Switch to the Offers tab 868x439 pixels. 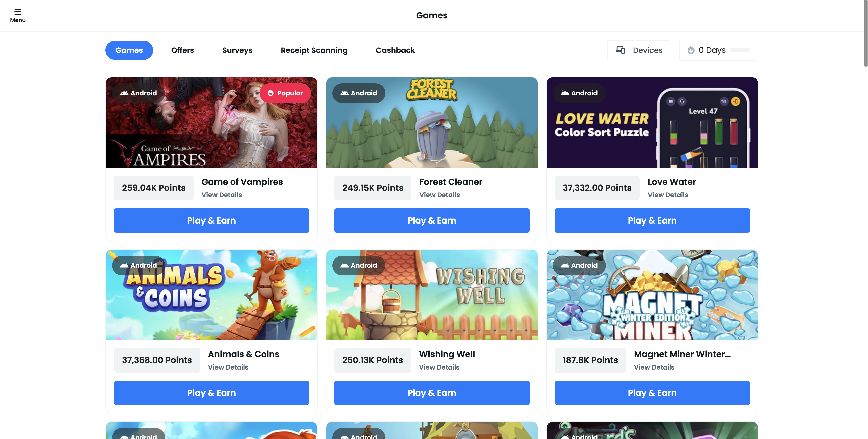click(x=182, y=50)
